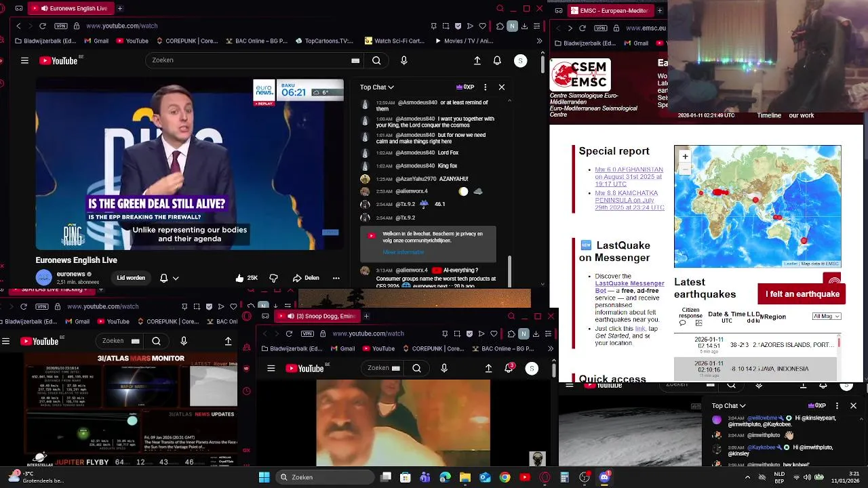Expand bookmarks overflow in Snoop Dogg window

(x=550, y=348)
